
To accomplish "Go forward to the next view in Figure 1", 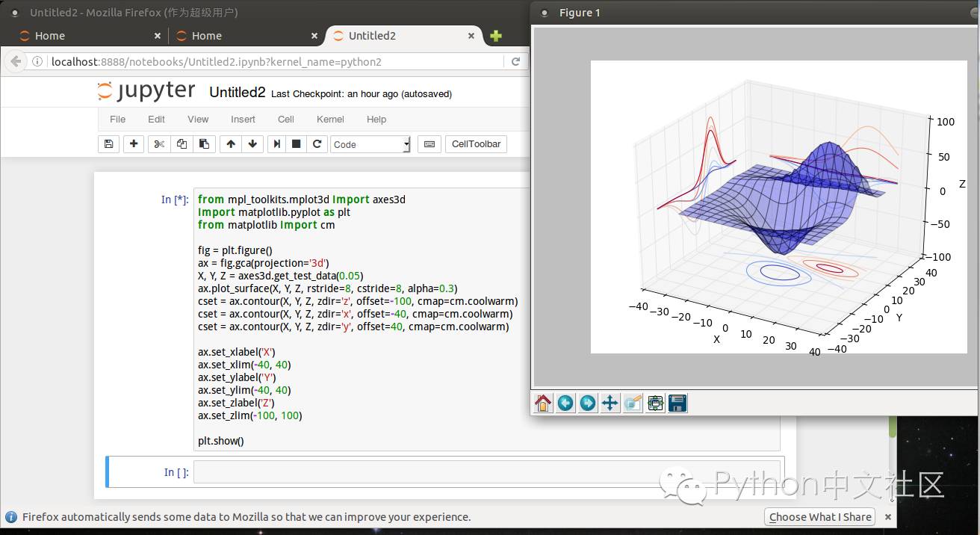I will 588,403.
